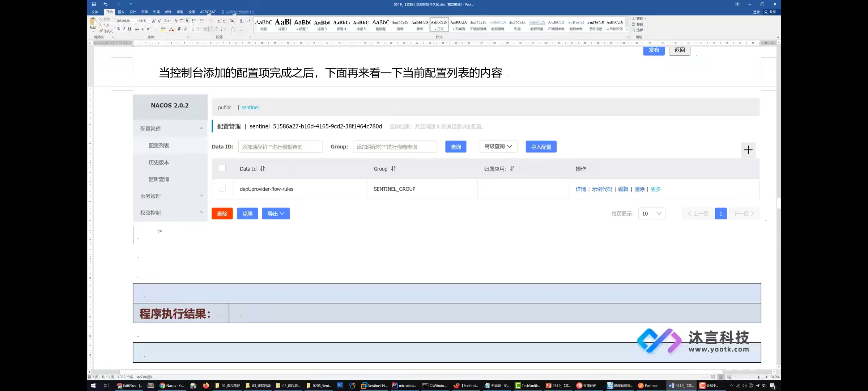
Task: Click the Bullets list icon
Action: pyautogui.click(x=194, y=21)
